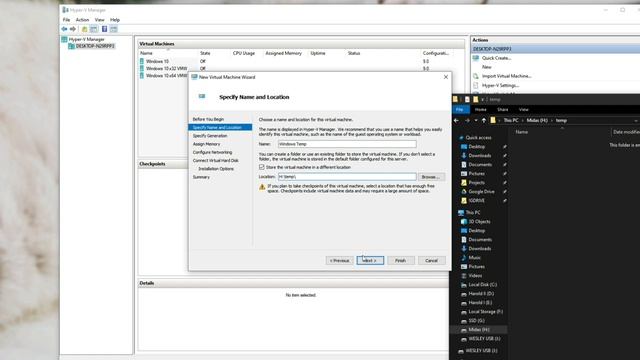
Task: Open Music folder under This PC
Action: point(474,258)
